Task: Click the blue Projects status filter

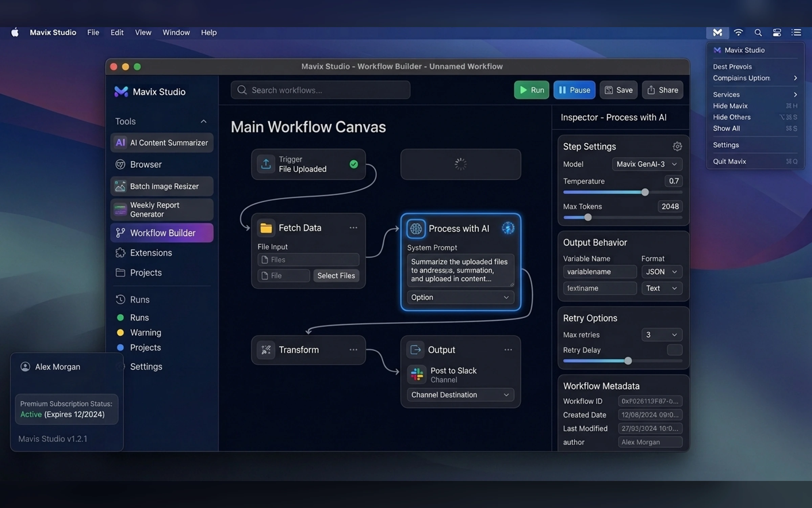Action: coord(139,347)
